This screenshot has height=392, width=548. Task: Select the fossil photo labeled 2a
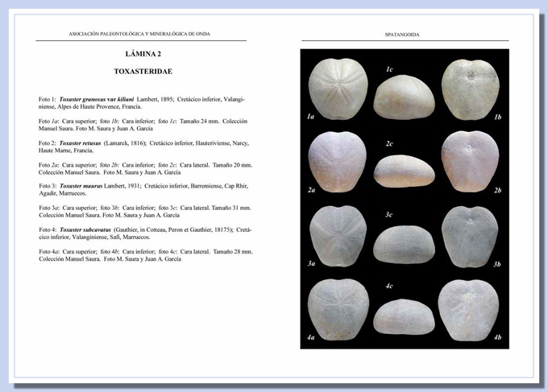tap(338, 162)
